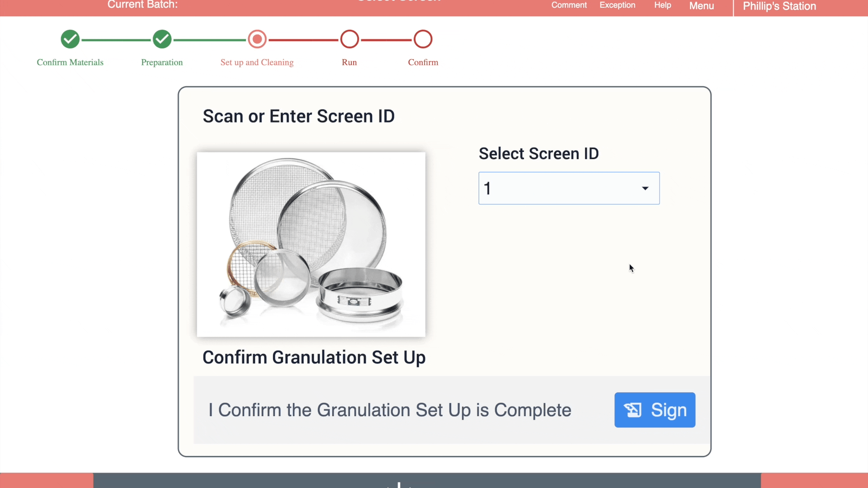Click the Sign button to submit confirmation
Image resolution: width=868 pixels, height=488 pixels.
(655, 409)
